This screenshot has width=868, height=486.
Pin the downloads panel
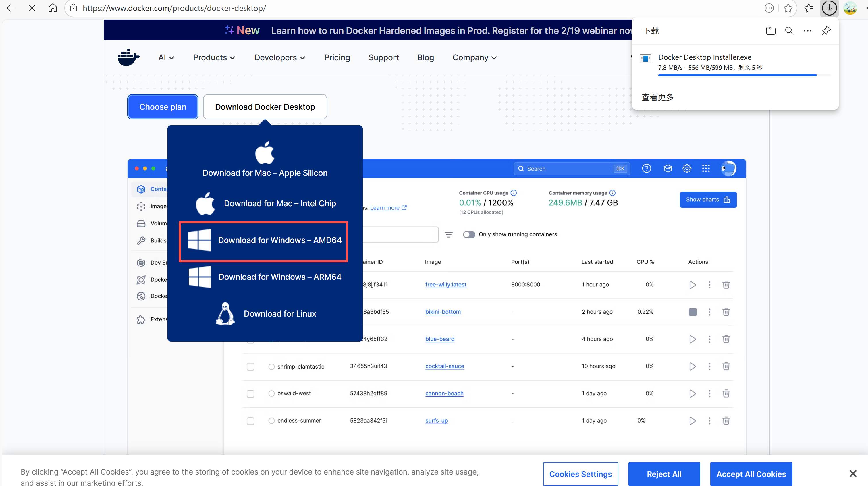click(826, 31)
